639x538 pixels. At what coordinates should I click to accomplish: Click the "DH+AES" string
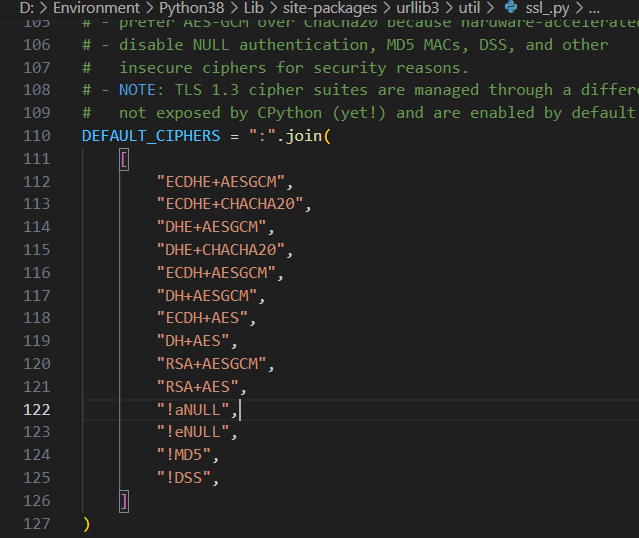coord(193,341)
